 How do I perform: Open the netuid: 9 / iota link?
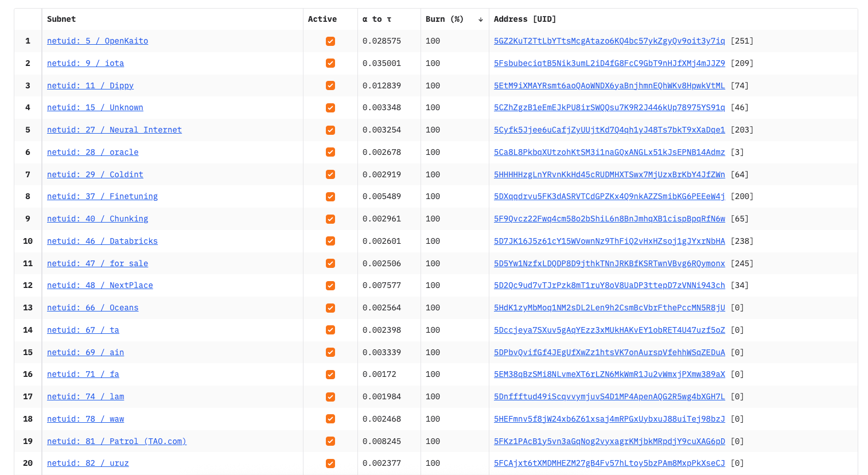[x=85, y=63]
